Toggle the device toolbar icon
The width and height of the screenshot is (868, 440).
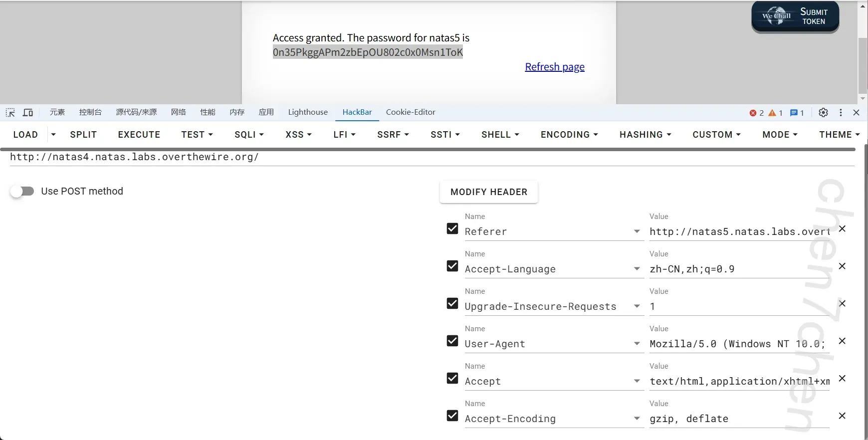(x=28, y=113)
